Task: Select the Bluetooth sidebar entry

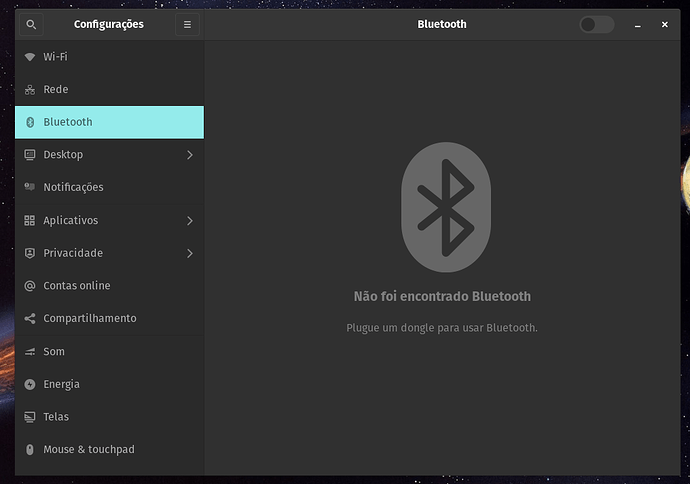Action: pos(110,122)
